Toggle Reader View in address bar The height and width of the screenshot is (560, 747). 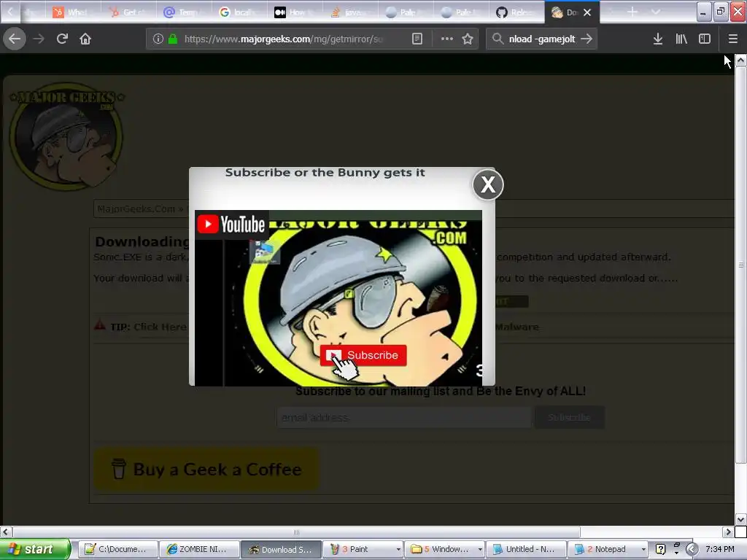(x=417, y=39)
